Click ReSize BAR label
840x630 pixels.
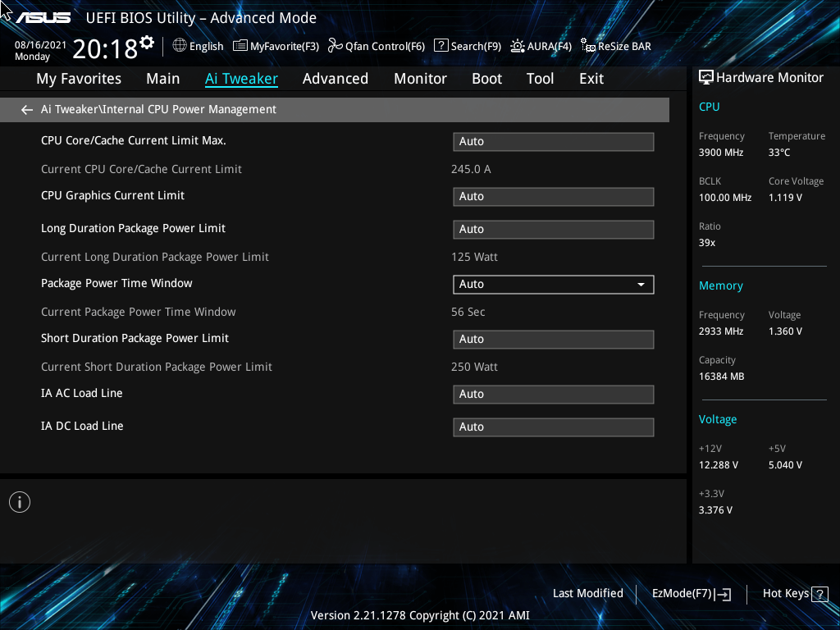(x=624, y=47)
